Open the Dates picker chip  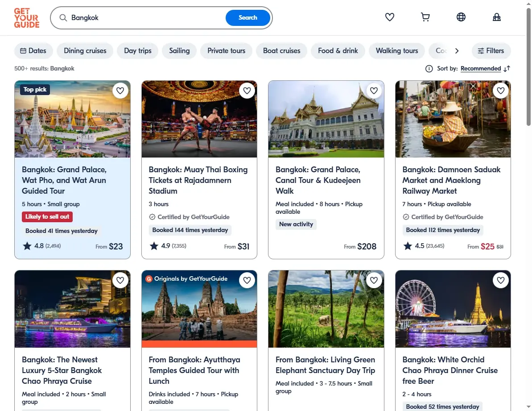point(33,51)
